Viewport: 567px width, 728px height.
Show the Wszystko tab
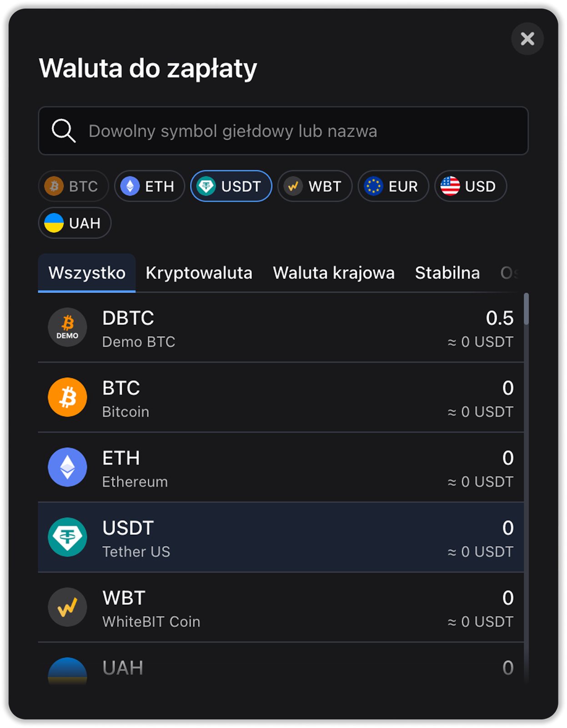click(87, 273)
